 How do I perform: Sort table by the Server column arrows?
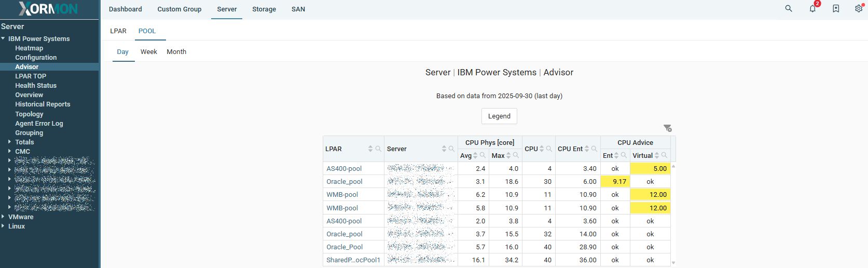pyautogui.click(x=444, y=149)
